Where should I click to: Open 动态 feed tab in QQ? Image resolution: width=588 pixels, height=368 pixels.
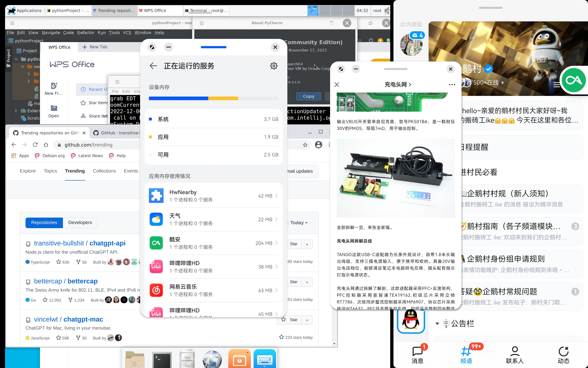pos(563,355)
